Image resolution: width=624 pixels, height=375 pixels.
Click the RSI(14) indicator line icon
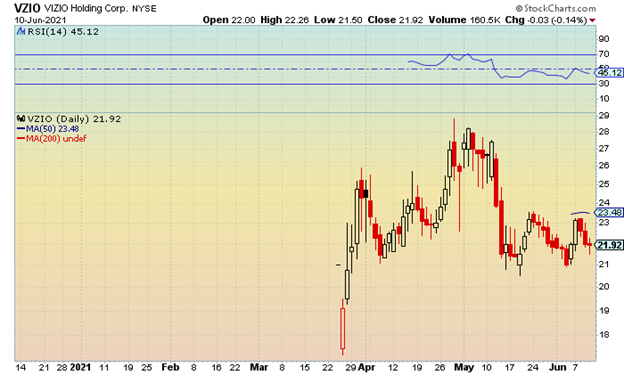click(21, 32)
